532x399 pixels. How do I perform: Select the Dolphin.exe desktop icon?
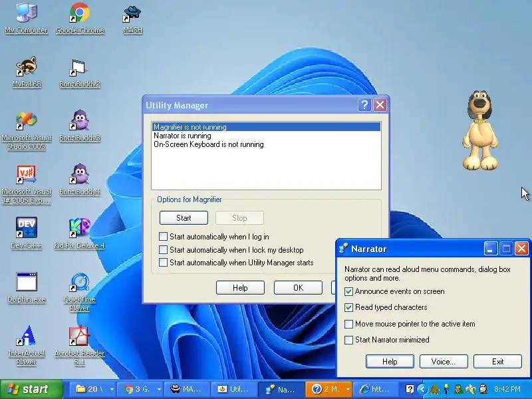pos(27,288)
